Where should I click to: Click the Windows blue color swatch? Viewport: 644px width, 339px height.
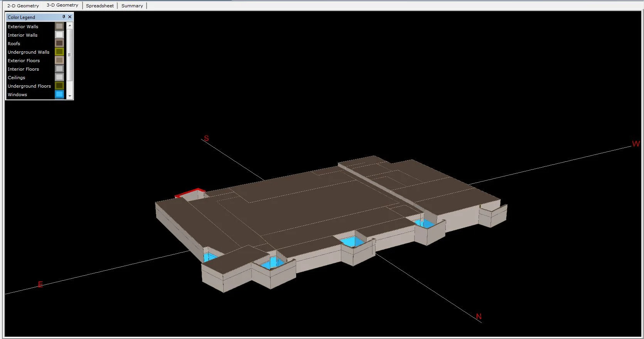click(x=59, y=94)
